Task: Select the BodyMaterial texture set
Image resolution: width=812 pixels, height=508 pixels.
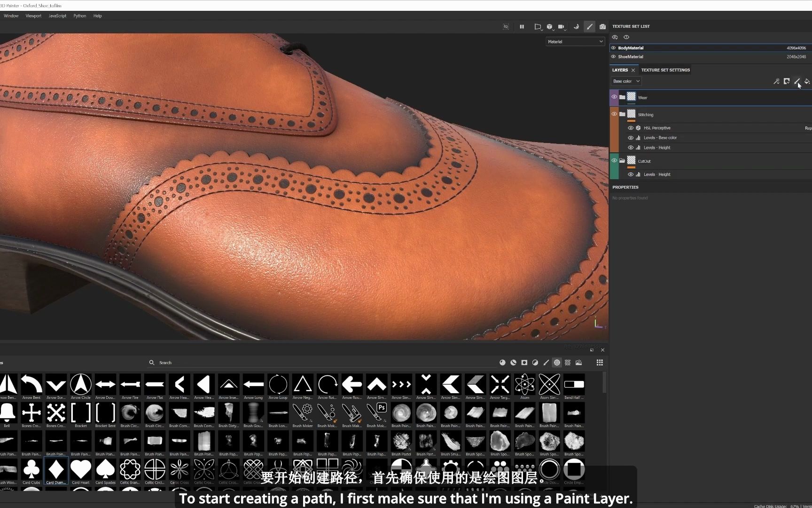Action: 710,48
